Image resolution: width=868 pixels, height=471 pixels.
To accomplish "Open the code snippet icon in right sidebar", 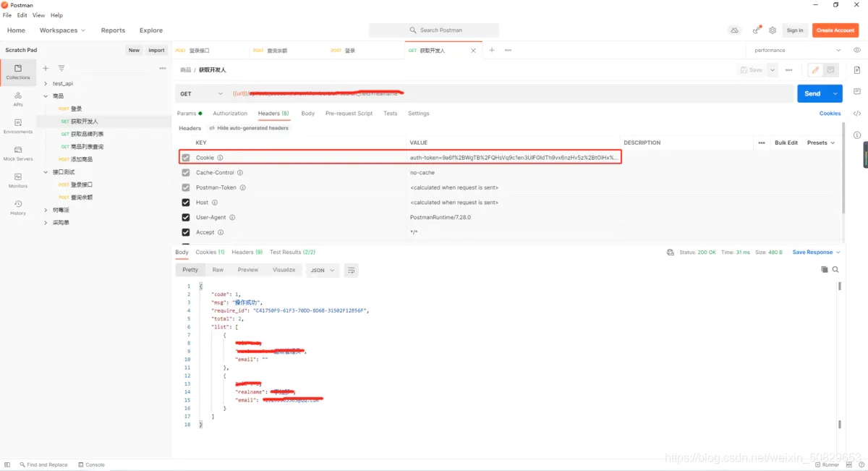I will click(857, 114).
